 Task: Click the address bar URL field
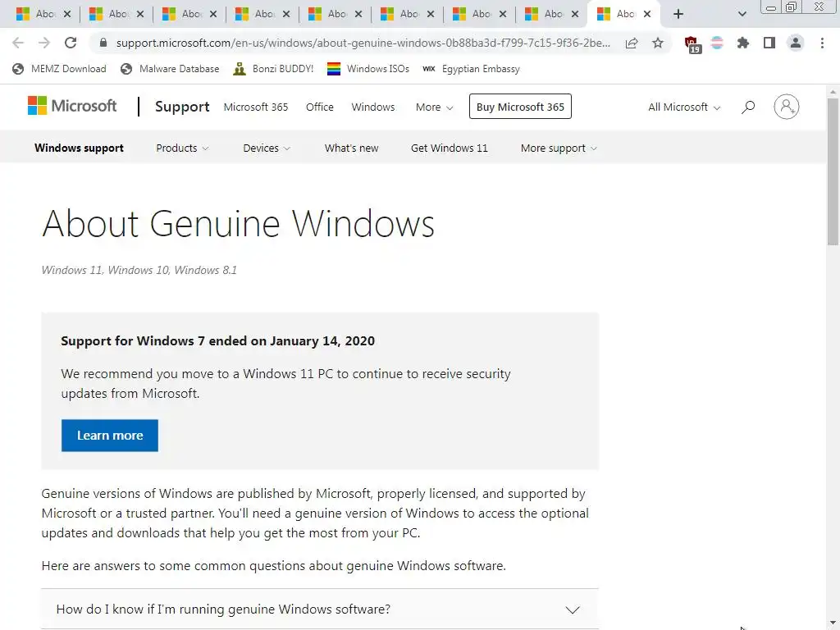[363, 43]
